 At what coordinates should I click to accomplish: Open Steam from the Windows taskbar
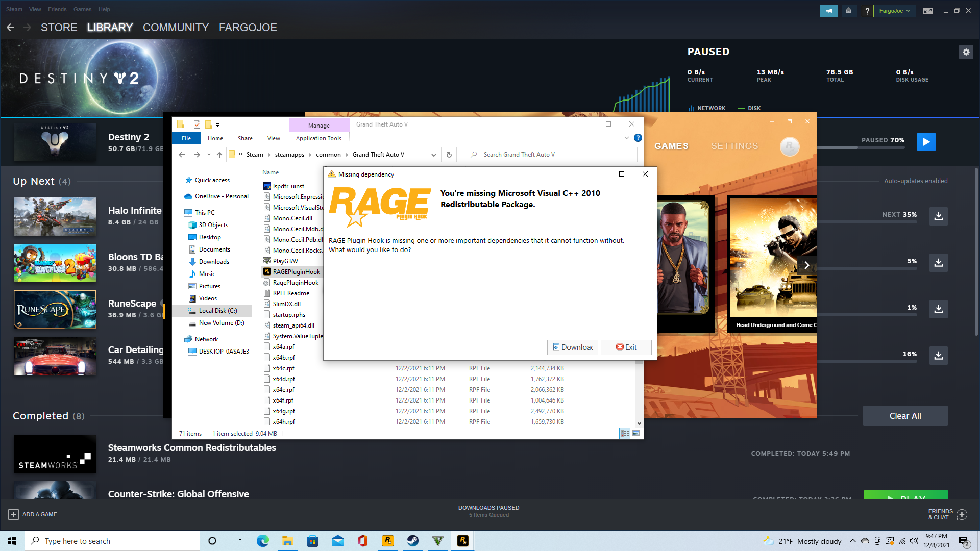tap(413, 541)
